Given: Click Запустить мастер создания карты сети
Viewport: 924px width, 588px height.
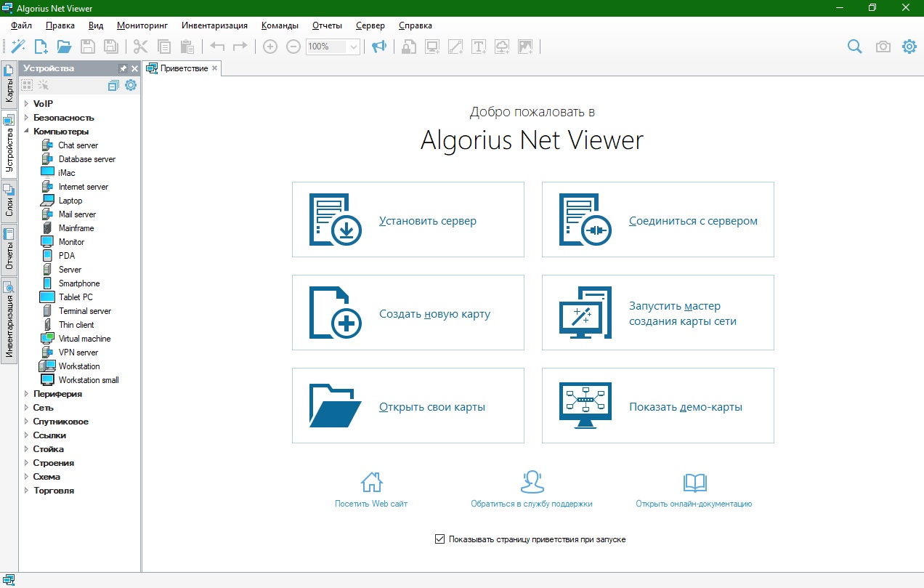Looking at the screenshot, I should click(658, 313).
